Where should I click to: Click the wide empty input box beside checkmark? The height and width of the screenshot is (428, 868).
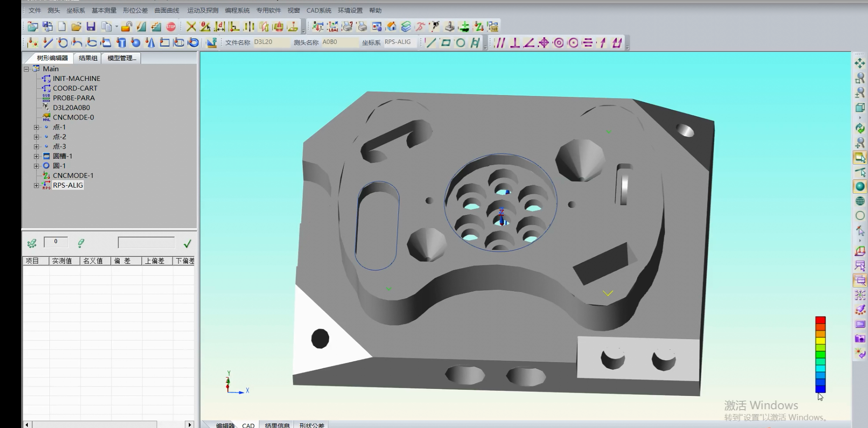[146, 243]
